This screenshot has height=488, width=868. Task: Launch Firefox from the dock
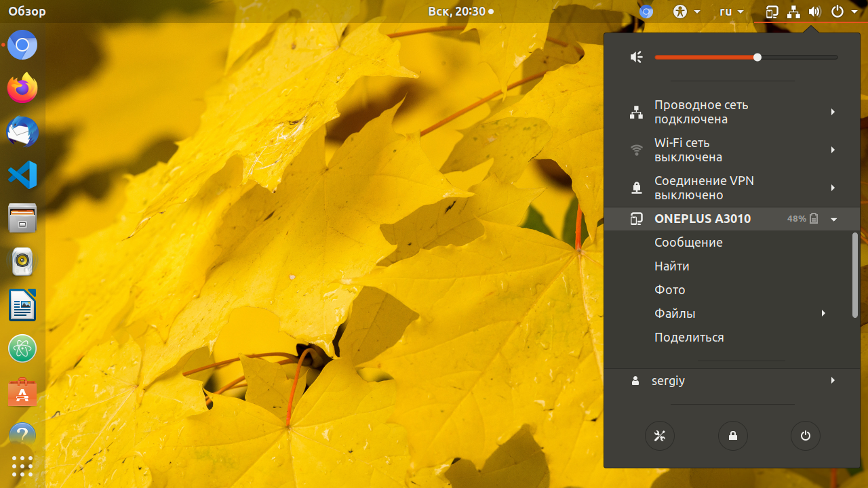coord(22,88)
